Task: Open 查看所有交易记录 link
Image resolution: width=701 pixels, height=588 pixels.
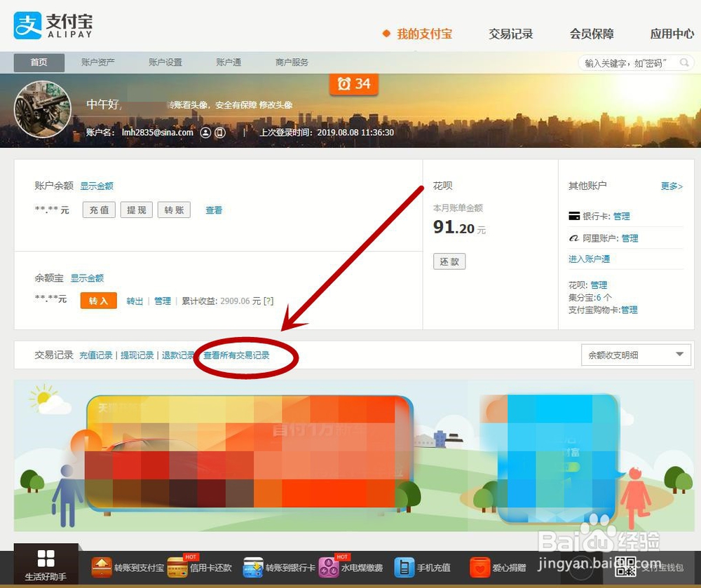Action: (x=236, y=355)
